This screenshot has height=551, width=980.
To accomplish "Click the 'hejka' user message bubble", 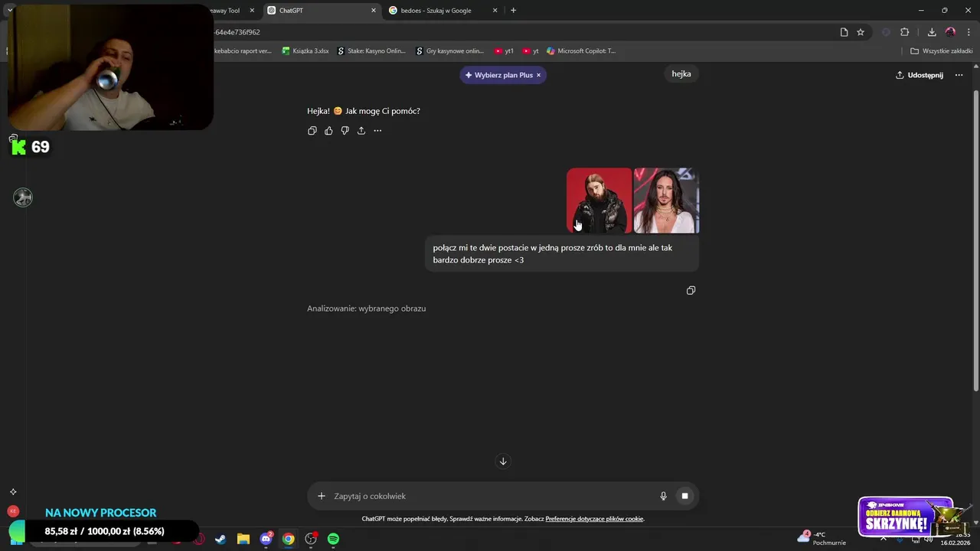I will pyautogui.click(x=681, y=74).
